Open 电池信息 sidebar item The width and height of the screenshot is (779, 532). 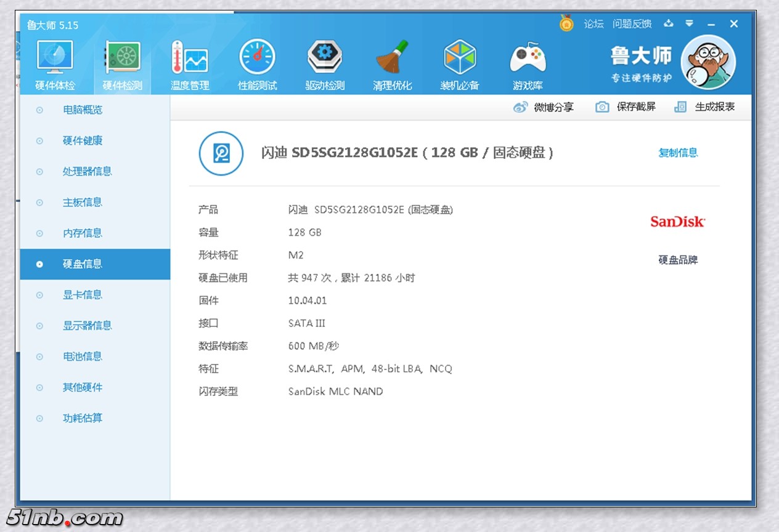click(x=83, y=356)
